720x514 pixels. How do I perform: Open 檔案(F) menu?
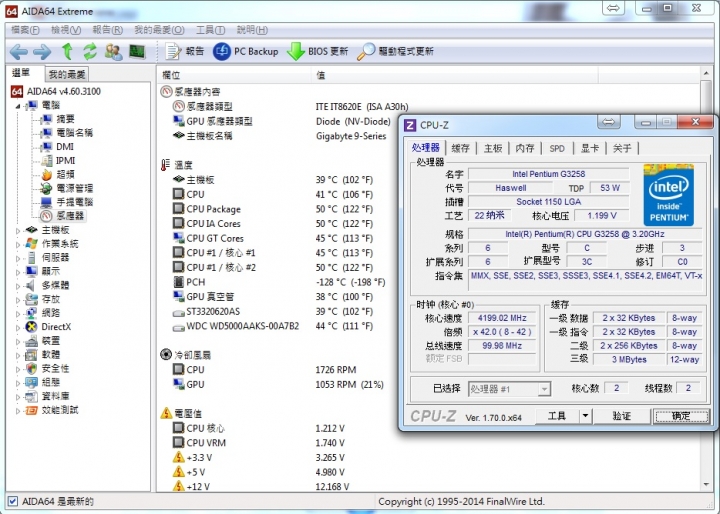coord(25,30)
